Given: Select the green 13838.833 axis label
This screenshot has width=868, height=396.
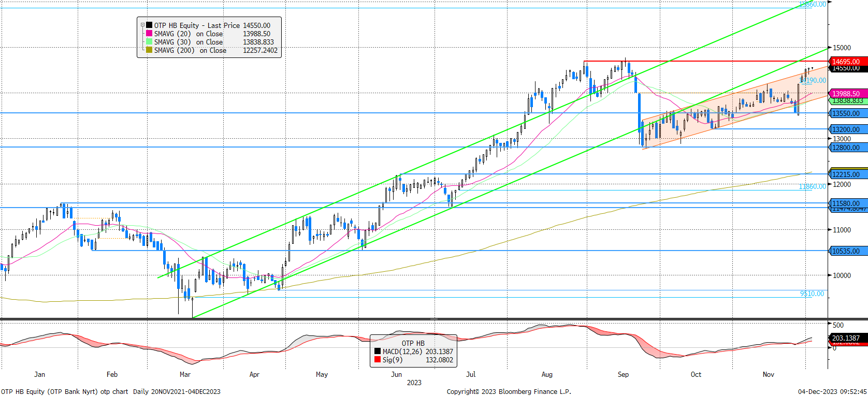Looking at the screenshot, I should pos(848,101).
